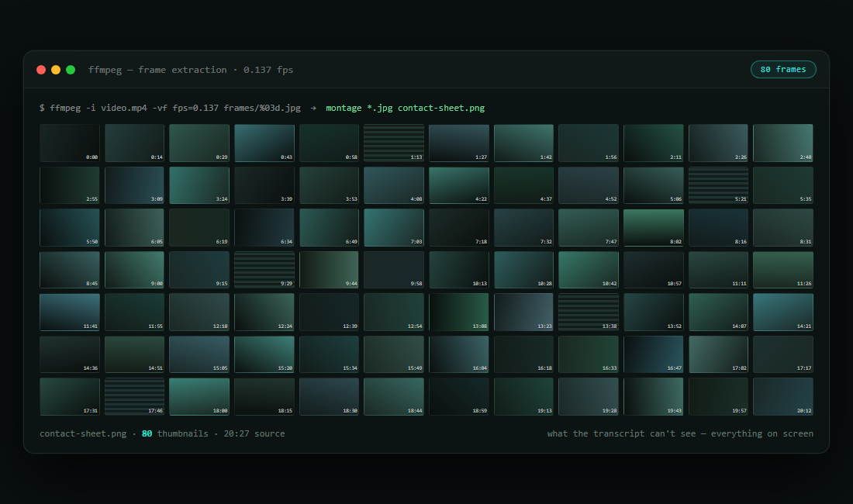The image size is (853, 504).
Task: Click the 'montage *.jpg contact-sheet.png' command
Action: tap(406, 108)
